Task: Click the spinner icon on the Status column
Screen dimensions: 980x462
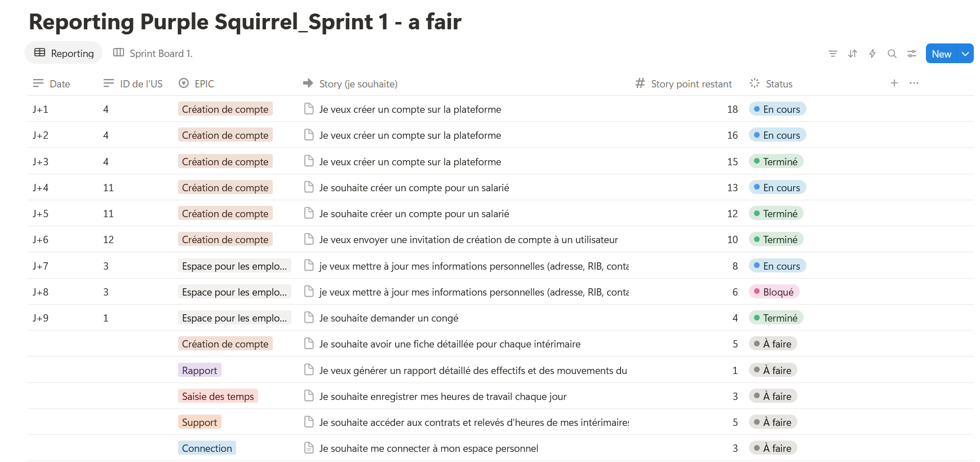Action: pos(753,83)
